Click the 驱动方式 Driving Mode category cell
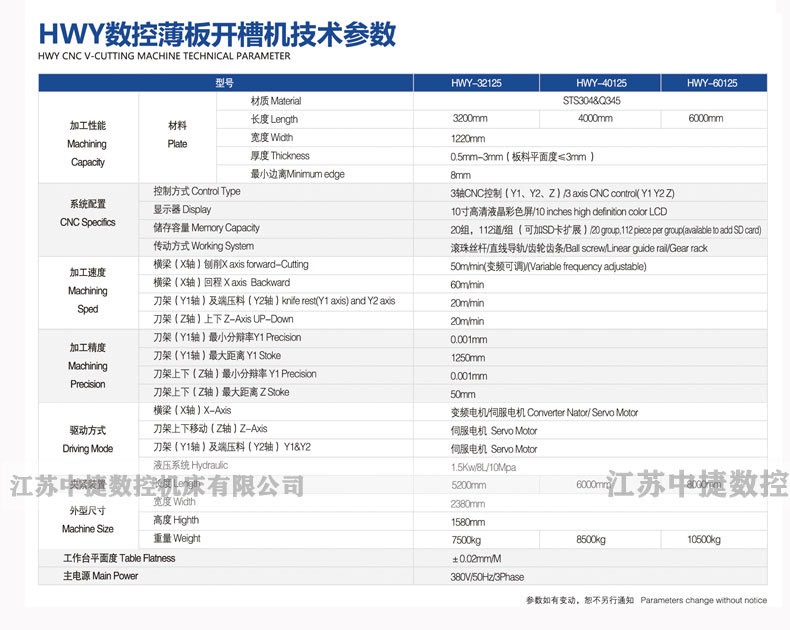 point(88,439)
